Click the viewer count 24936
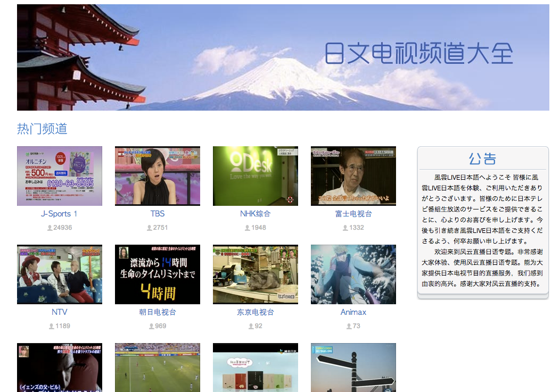 62,228
